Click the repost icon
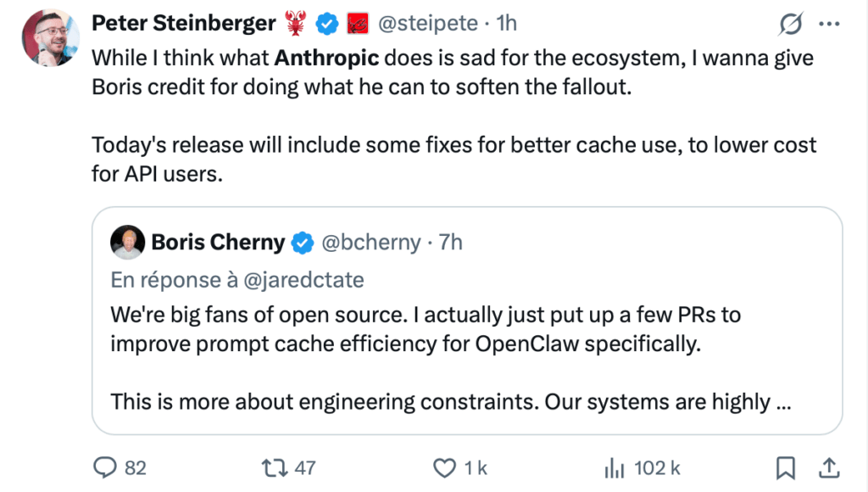868x492 pixels. 273,467
